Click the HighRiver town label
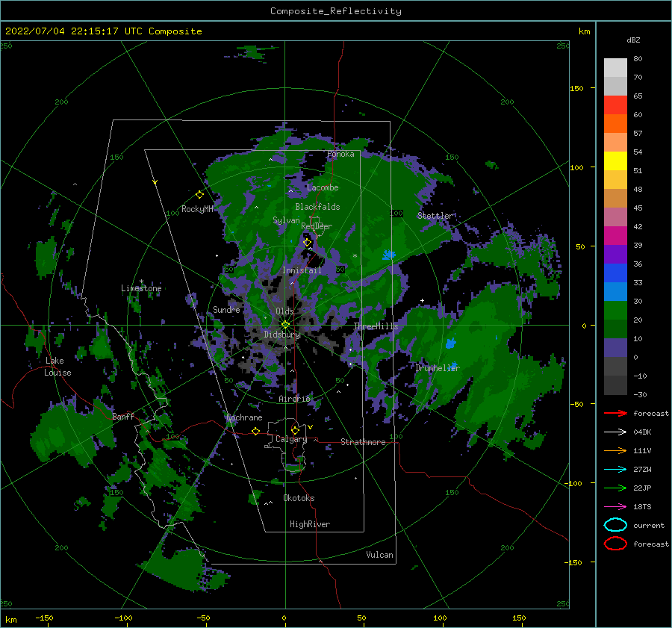672x628 pixels. tap(310, 524)
